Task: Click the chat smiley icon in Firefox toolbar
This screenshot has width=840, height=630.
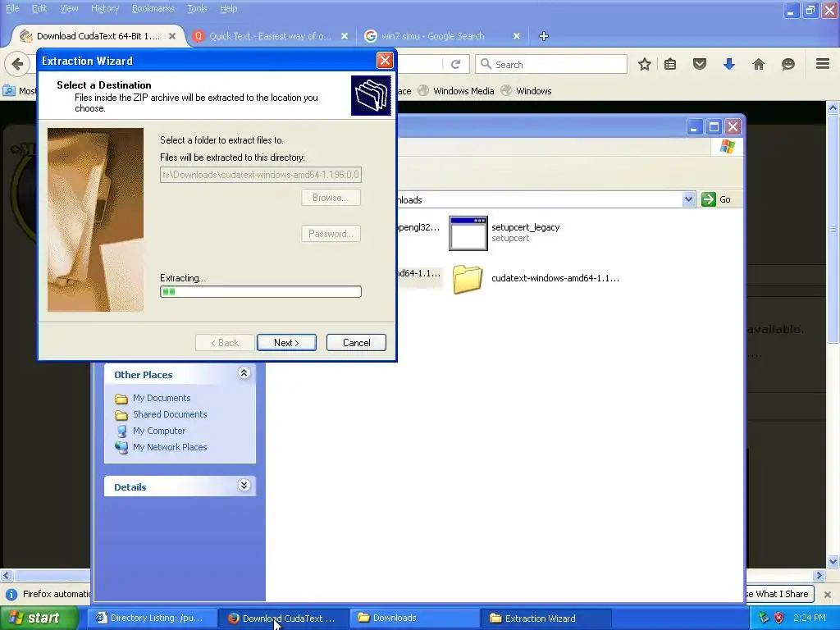Action: (788, 64)
